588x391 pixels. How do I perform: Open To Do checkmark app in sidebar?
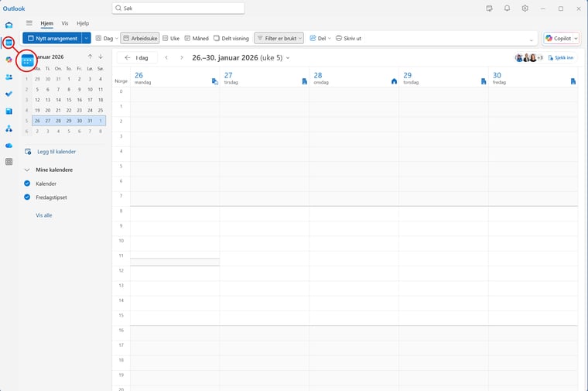[9, 94]
